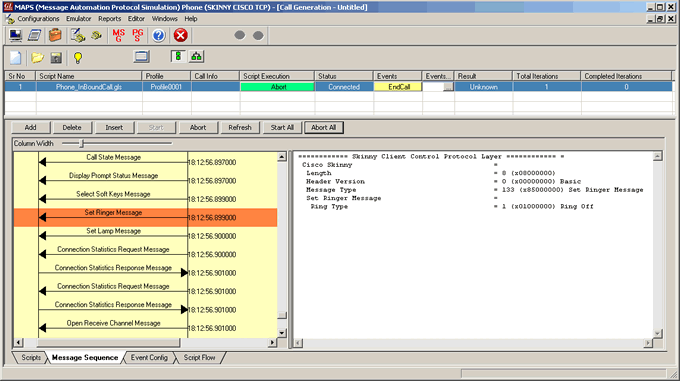This screenshot has height=381, width=680.
Task: Click the Profile0001 cell
Action: (x=166, y=87)
